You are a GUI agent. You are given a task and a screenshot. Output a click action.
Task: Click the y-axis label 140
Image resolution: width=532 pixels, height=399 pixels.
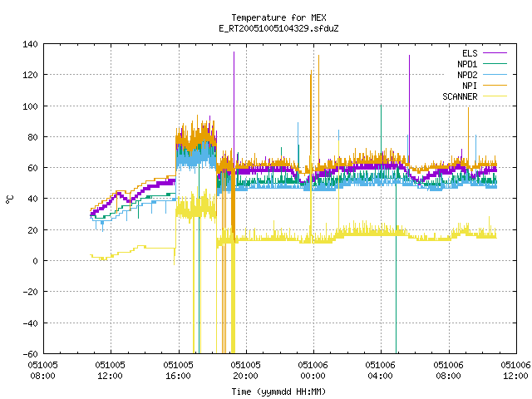pos(30,44)
